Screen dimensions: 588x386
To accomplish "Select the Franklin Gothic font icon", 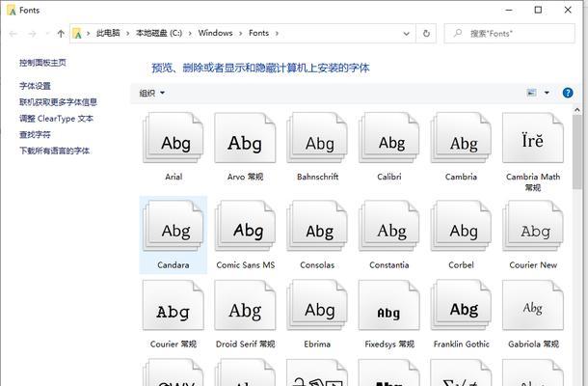I will click(461, 305).
